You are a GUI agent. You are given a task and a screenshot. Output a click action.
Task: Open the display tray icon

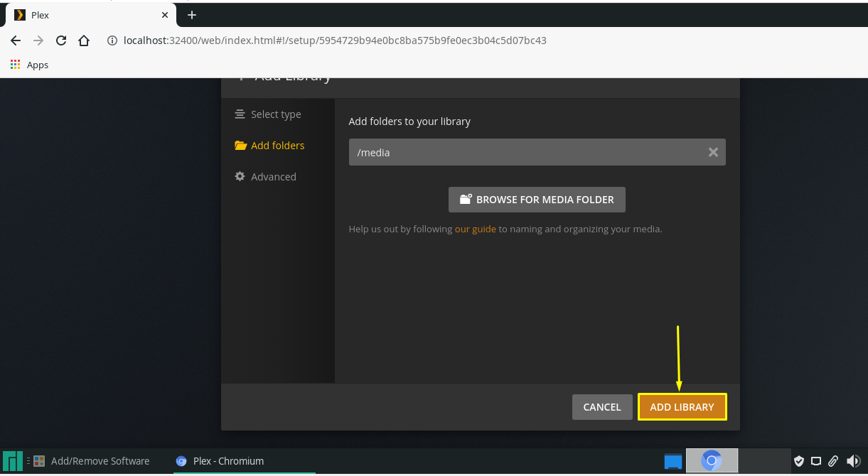816,461
